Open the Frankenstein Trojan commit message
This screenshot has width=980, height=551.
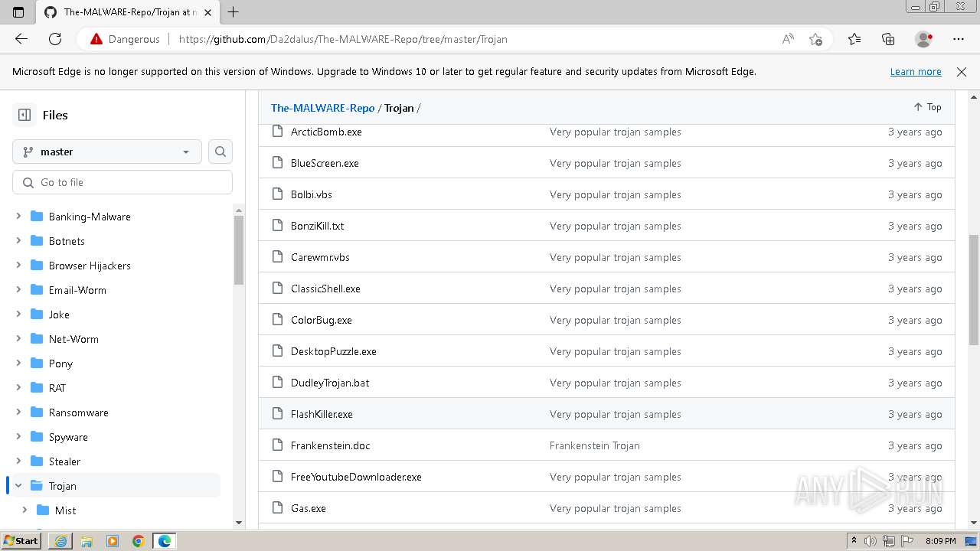tap(595, 445)
